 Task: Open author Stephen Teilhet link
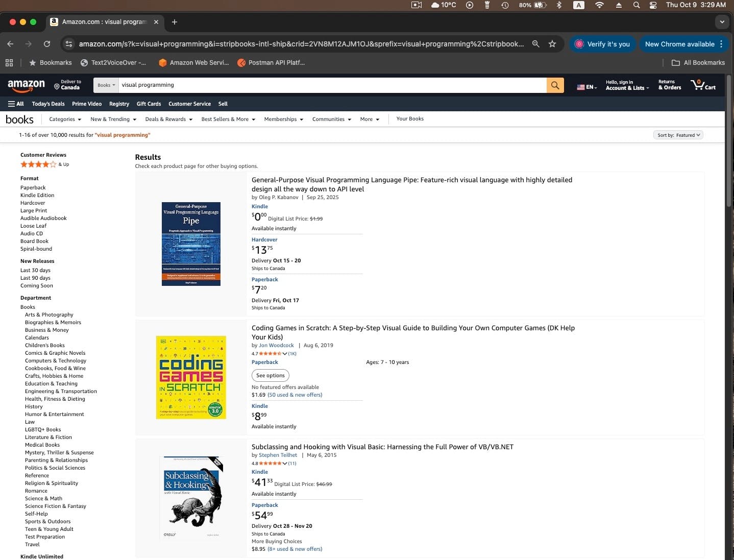(278, 455)
